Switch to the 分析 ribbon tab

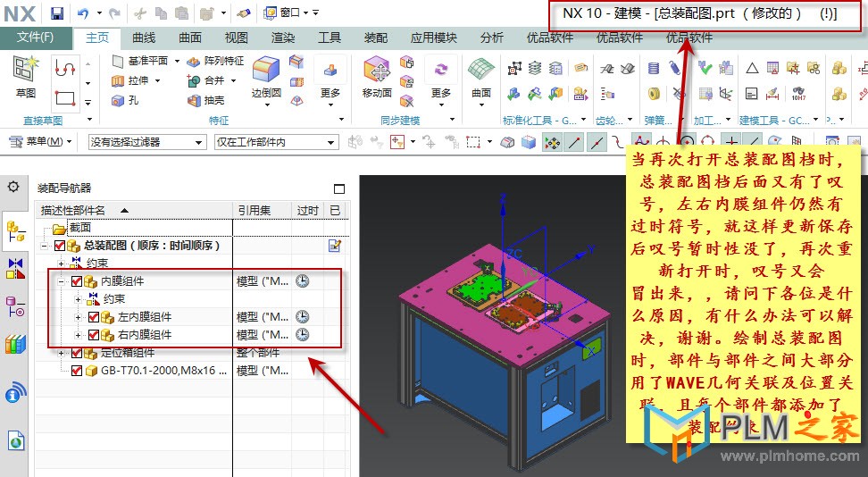(x=491, y=38)
